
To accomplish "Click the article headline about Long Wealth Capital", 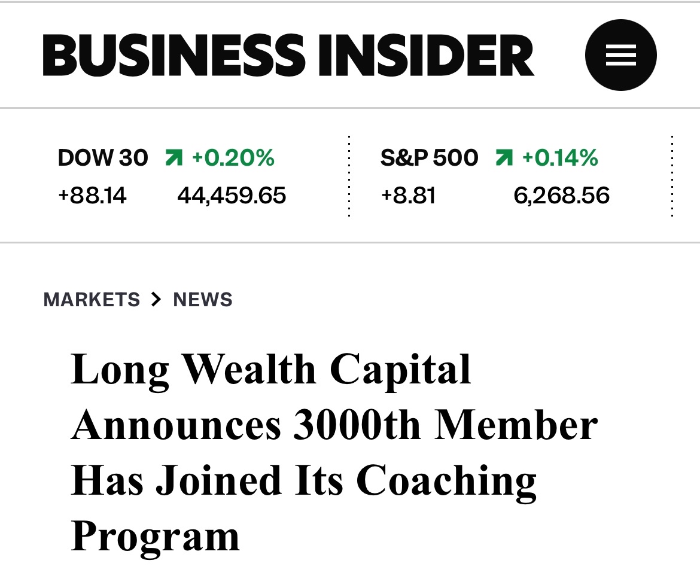I will pyautogui.click(x=334, y=453).
